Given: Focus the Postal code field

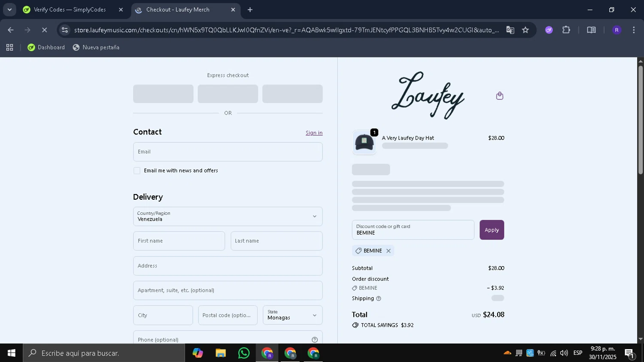Looking at the screenshot, I should pos(228,315).
